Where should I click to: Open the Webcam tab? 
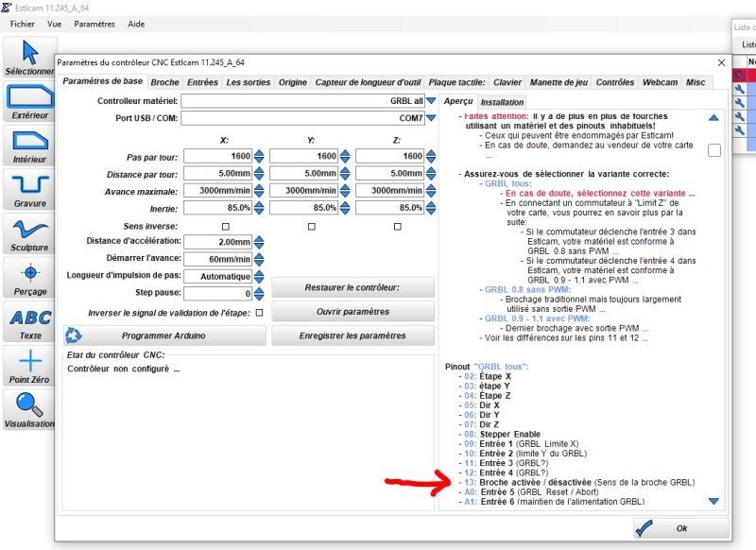pos(660,82)
